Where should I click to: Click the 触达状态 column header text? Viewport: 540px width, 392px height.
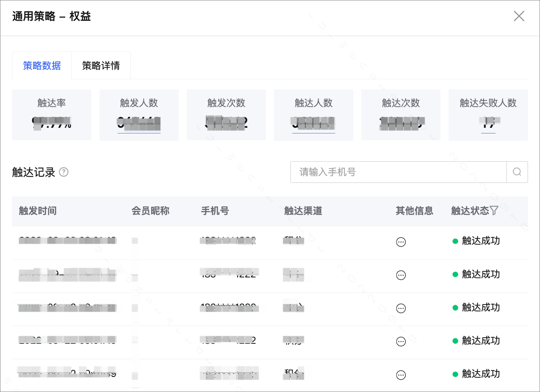click(470, 211)
